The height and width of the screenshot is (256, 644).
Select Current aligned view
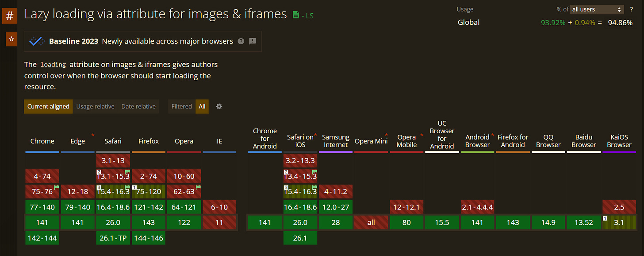click(x=48, y=106)
